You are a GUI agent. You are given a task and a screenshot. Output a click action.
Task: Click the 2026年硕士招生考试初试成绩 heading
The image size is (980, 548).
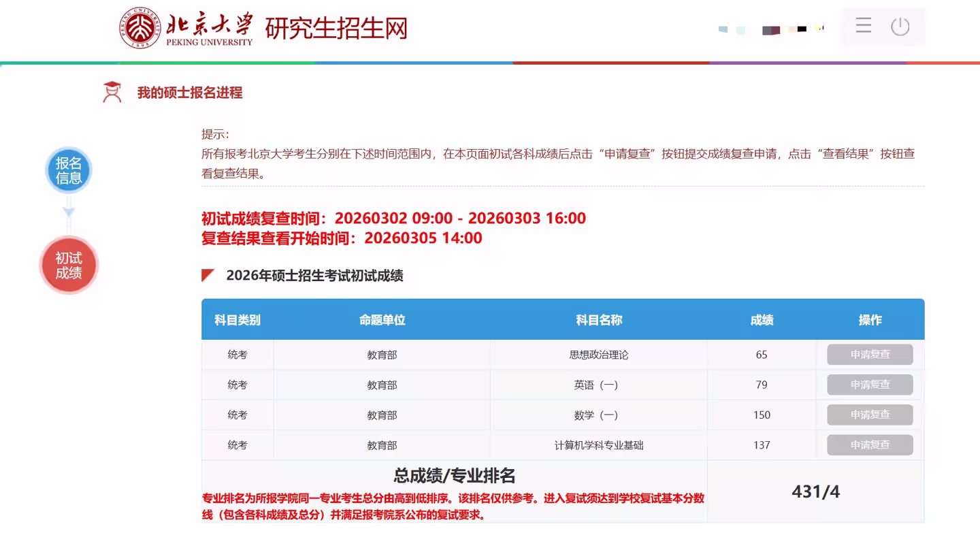[314, 276]
